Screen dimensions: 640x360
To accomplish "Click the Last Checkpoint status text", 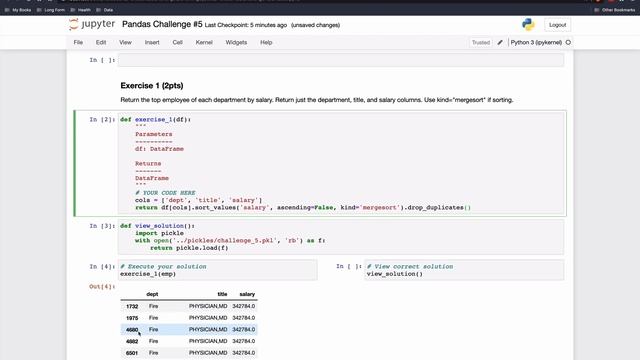I will tap(246, 25).
